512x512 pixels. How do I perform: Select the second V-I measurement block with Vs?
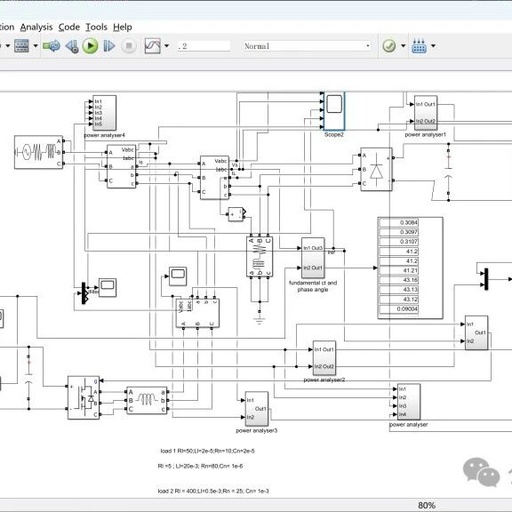point(215,178)
